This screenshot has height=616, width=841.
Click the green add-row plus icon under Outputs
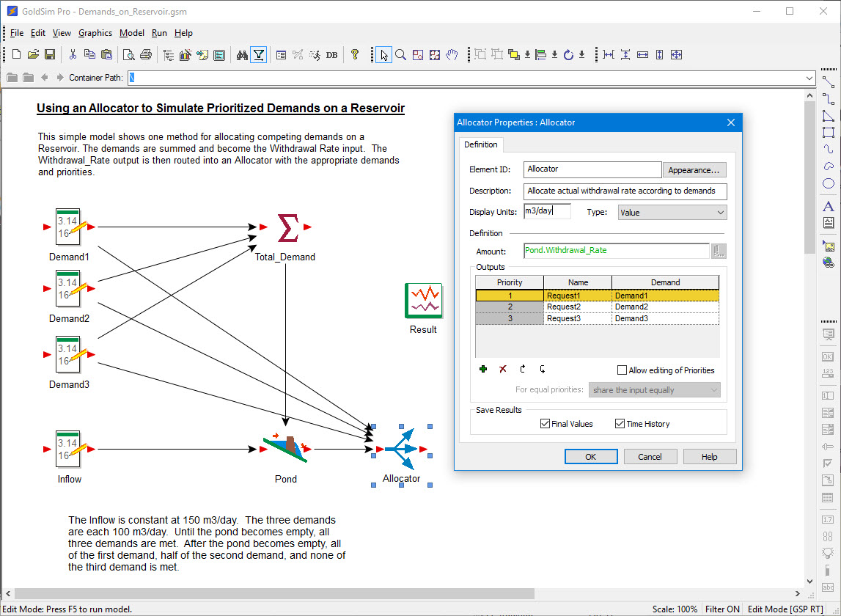(483, 370)
